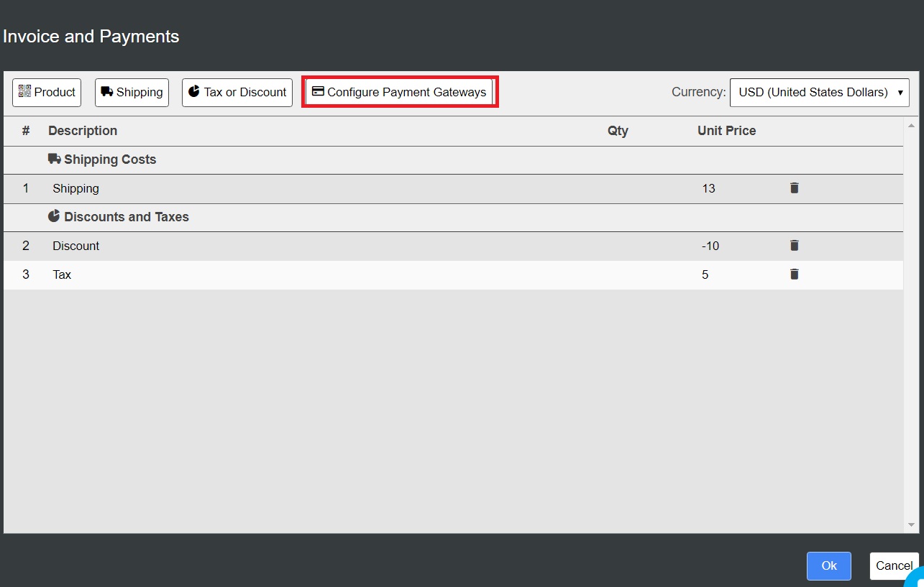This screenshot has height=587, width=924.
Task: Click the Unit Price column header
Action: click(x=726, y=131)
